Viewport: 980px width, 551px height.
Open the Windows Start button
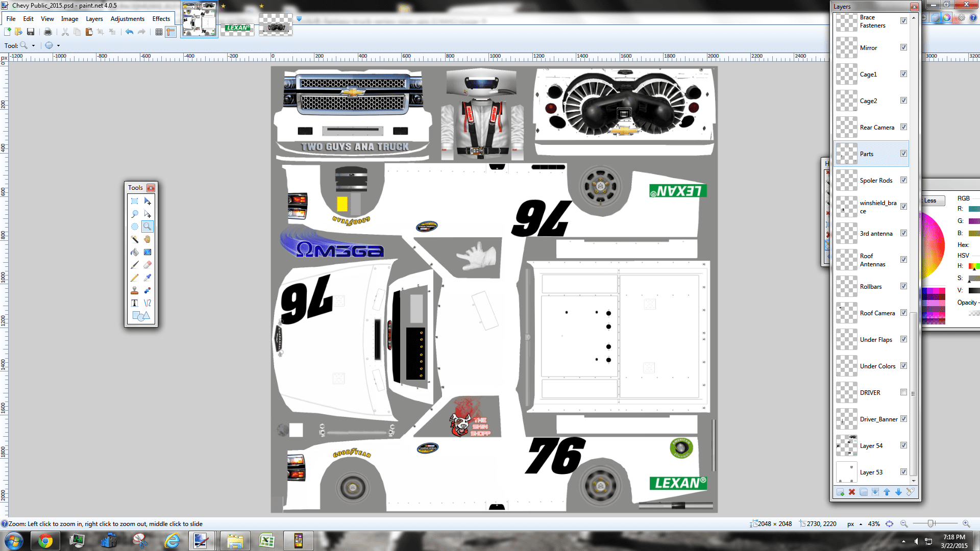pyautogui.click(x=14, y=540)
